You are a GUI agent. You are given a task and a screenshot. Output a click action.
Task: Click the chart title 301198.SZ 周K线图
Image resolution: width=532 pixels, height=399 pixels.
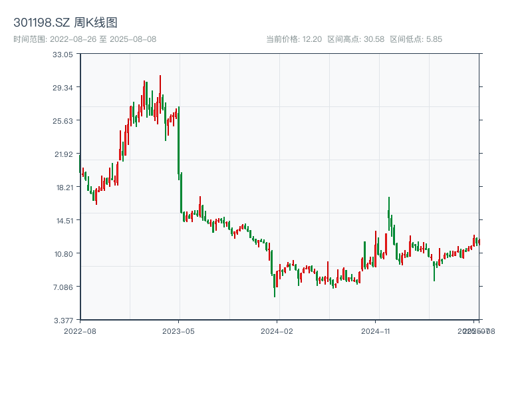click(65, 23)
